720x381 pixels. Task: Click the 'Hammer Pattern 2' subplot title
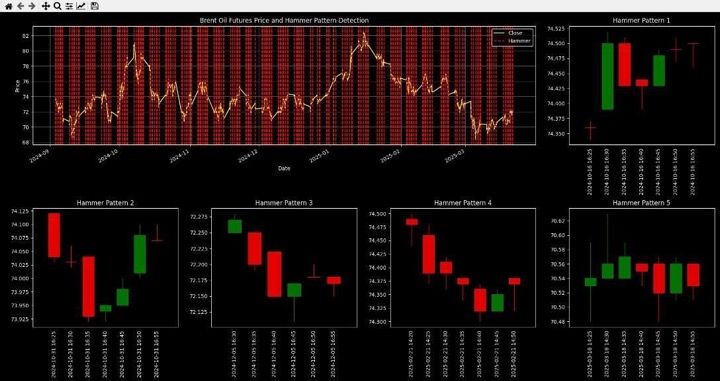coord(105,202)
